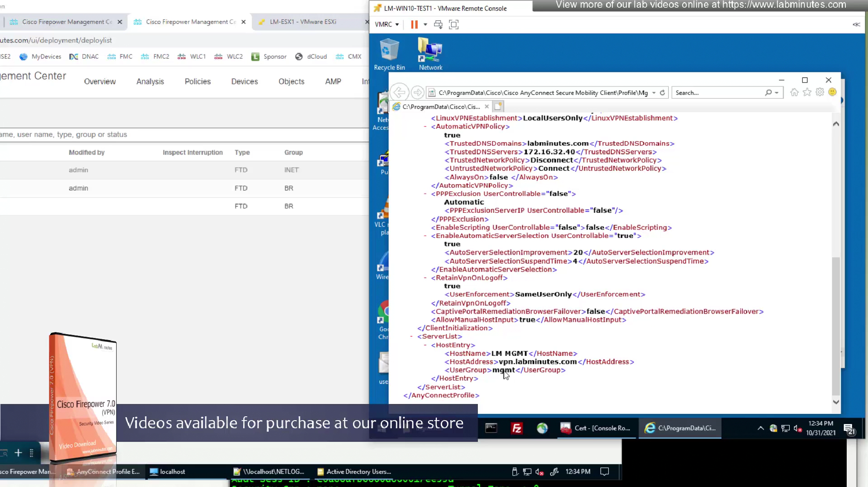This screenshot has width=868, height=487.
Task: Open the VMRC dropdown menu
Action: 387,24
